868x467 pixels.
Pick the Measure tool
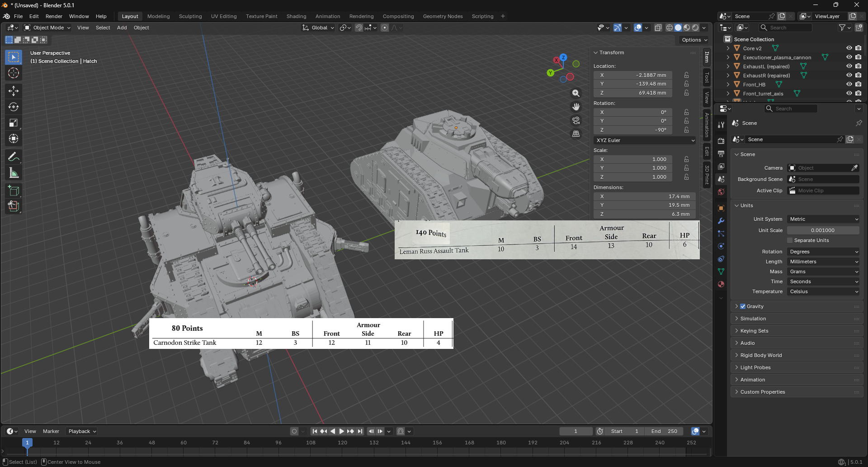[14, 173]
